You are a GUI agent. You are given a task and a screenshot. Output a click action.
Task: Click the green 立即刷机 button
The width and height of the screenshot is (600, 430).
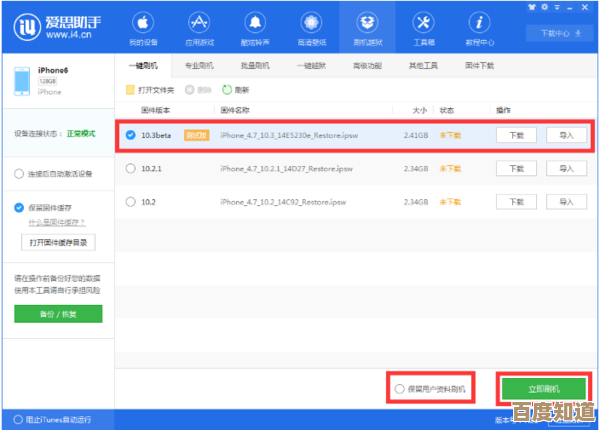(x=544, y=388)
